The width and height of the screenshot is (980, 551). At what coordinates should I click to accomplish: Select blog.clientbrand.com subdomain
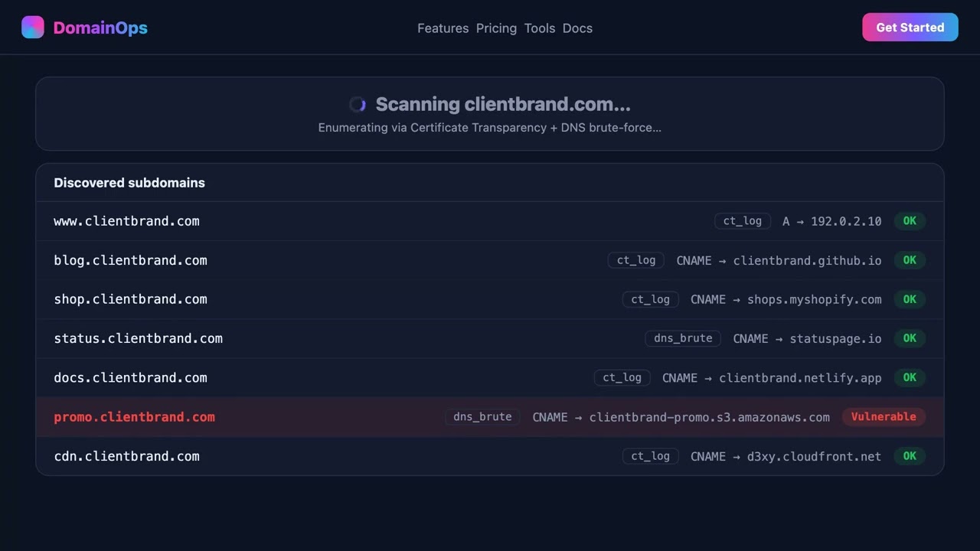pyautogui.click(x=130, y=260)
